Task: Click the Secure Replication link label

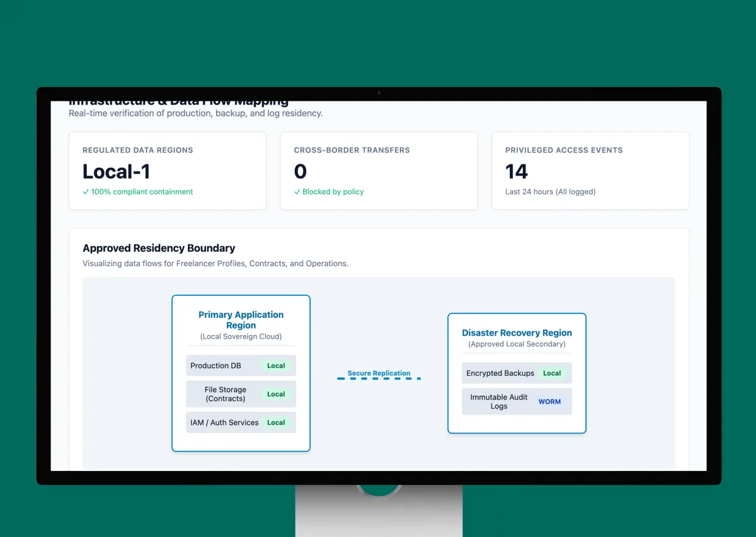Action: point(379,373)
